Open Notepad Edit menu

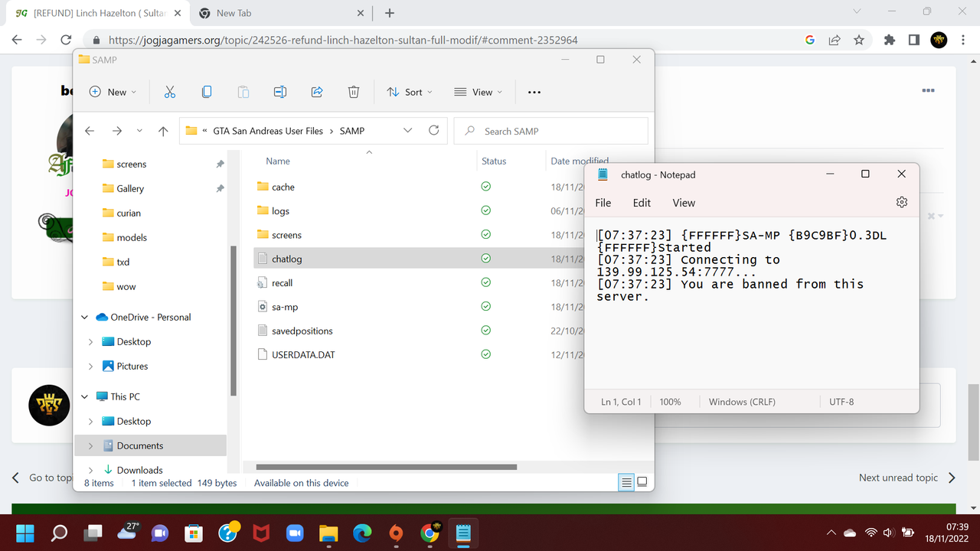(642, 203)
